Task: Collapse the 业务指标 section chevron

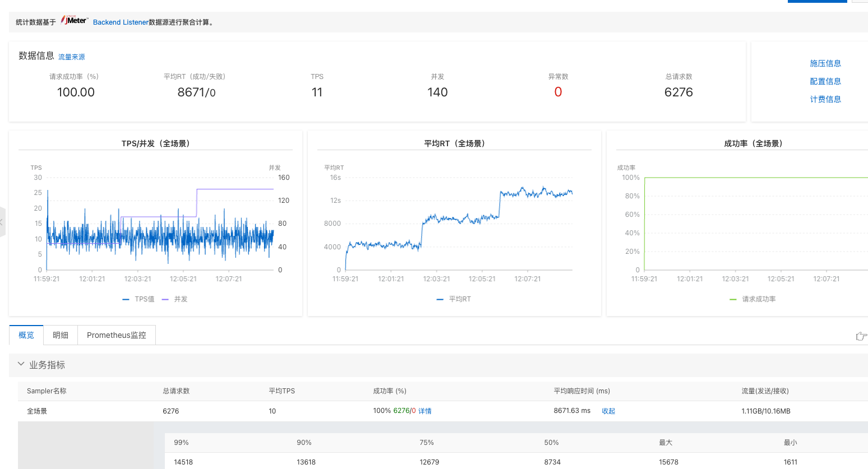Action: [x=21, y=364]
